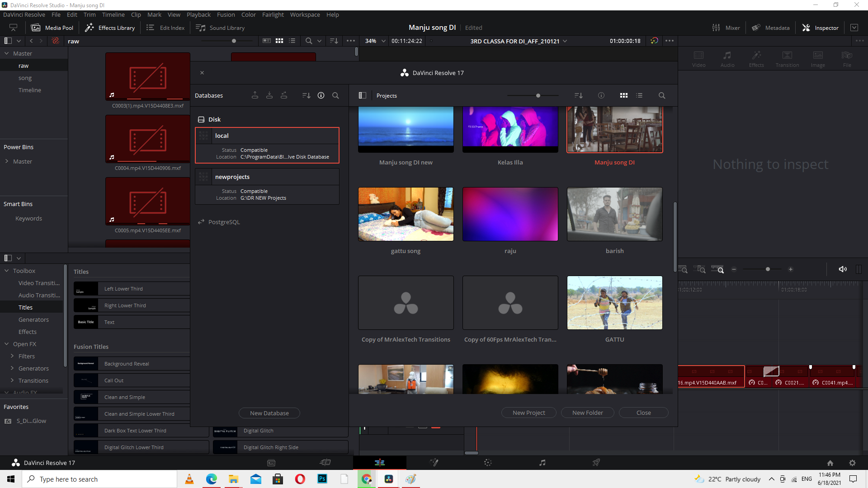The width and height of the screenshot is (868, 488).
Task: Click the New Project button
Action: coord(529,413)
